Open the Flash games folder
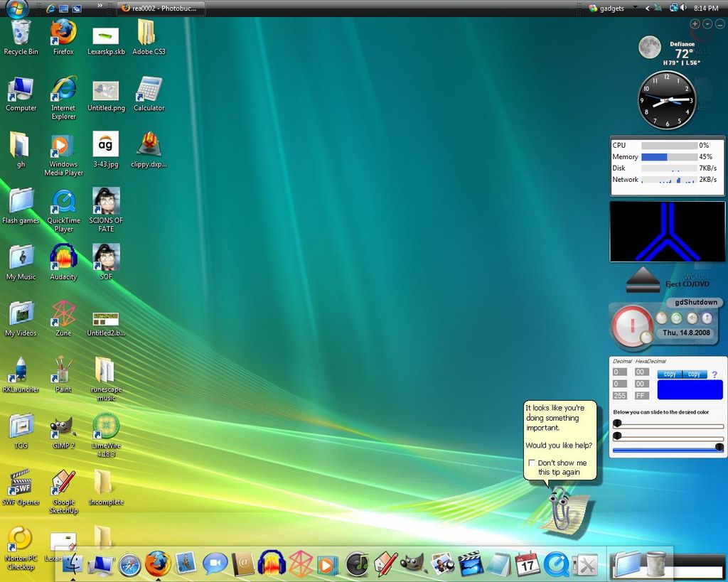 [21, 206]
